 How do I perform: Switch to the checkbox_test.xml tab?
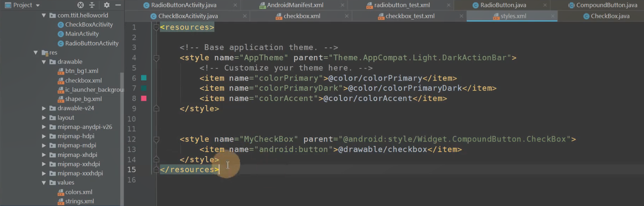(410, 16)
